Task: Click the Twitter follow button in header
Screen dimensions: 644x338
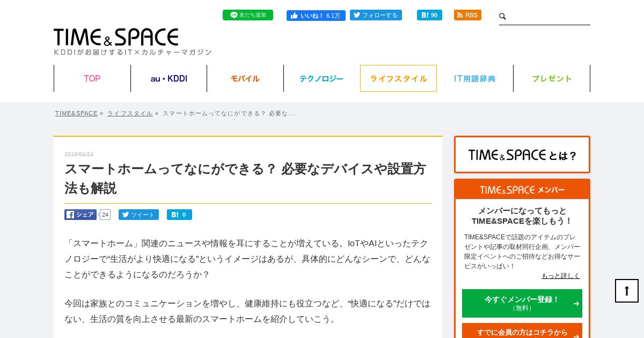Action: pos(376,15)
